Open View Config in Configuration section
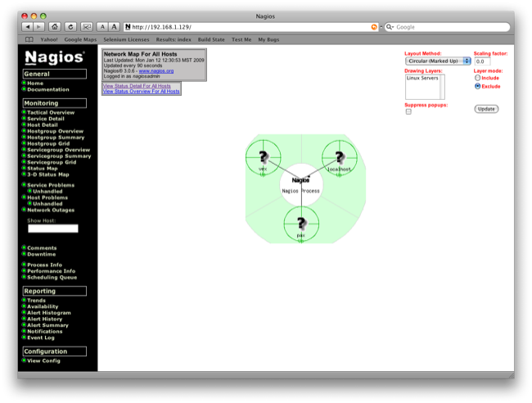Image resolution: width=532 pixels, height=403 pixels. click(x=43, y=360)
